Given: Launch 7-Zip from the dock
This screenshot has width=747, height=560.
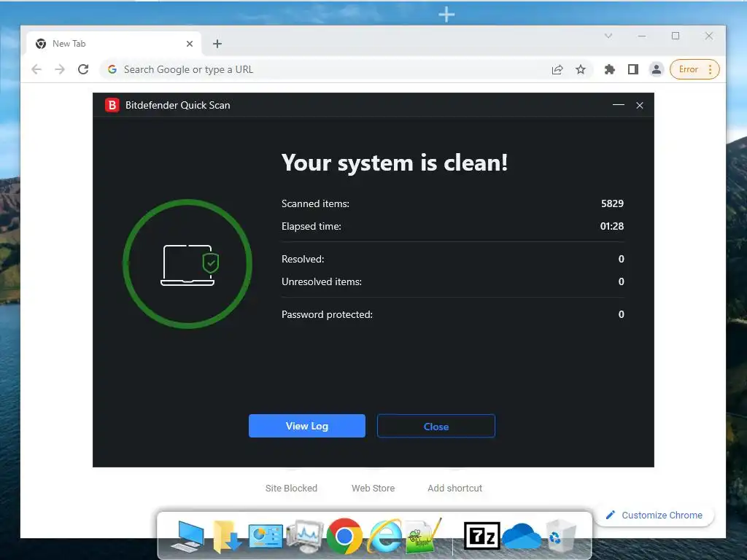Looking at the screenshot, I should click(x=481, y=536).
